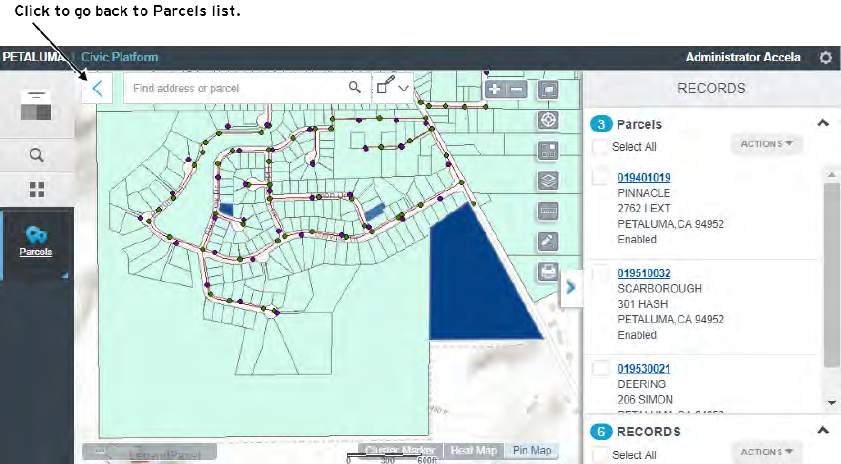Open the sidebar grid launcher icon

pos(36,189)
